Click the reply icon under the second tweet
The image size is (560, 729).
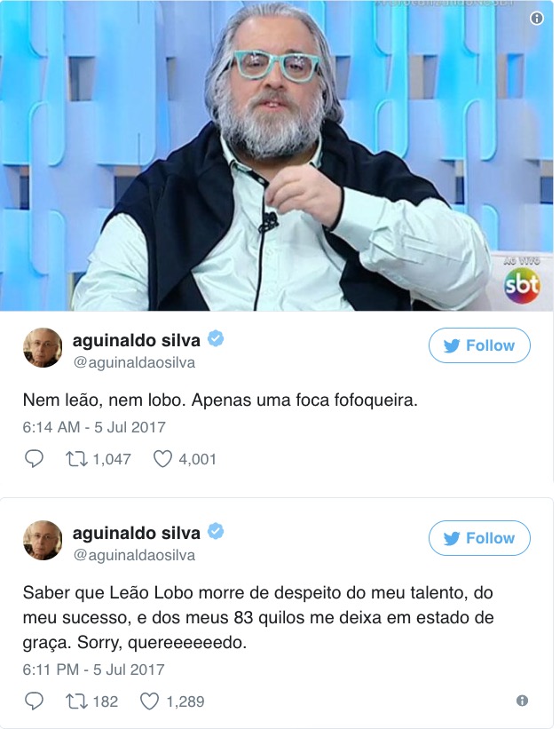34,701
